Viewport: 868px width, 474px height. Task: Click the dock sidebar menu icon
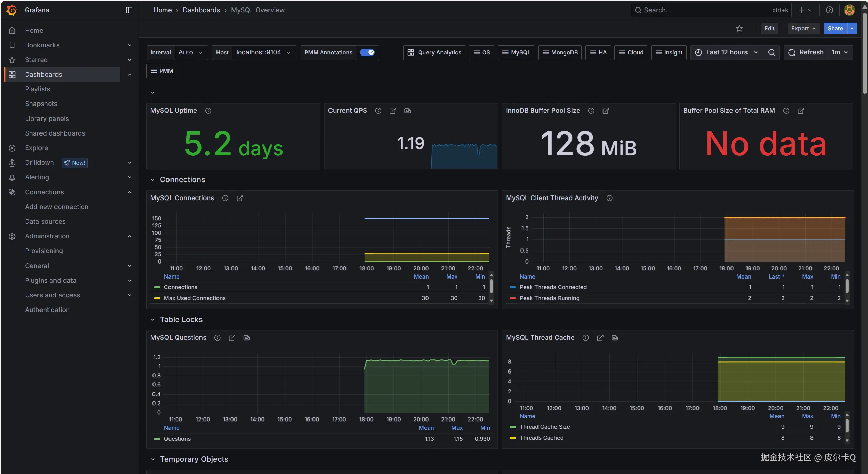click(129, 10)
